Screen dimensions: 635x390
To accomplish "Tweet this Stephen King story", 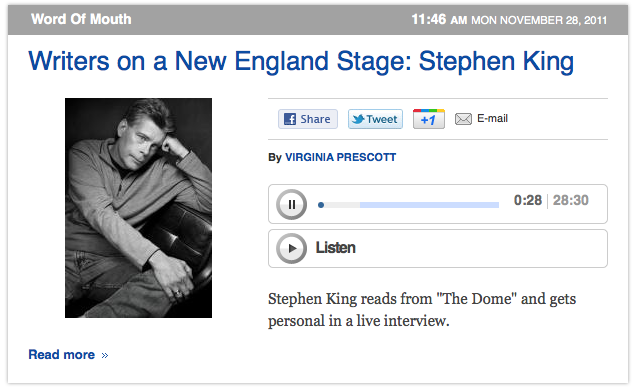I will point(375,119).
